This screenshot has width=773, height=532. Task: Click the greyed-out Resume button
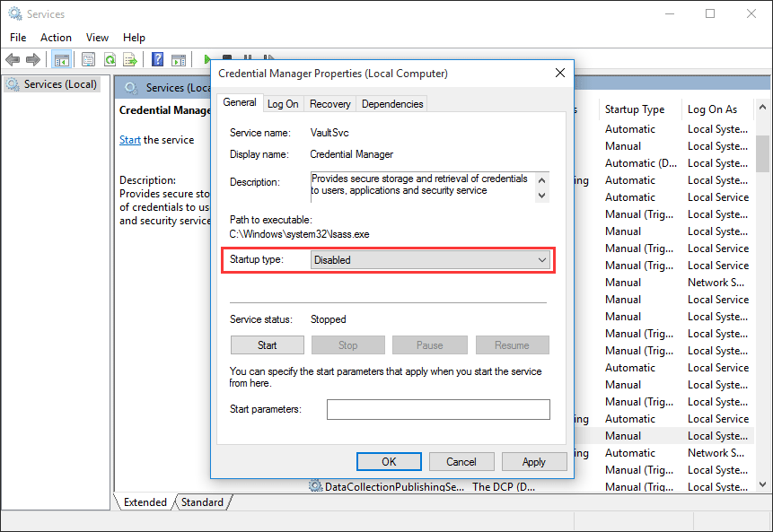tap(513, 345)
